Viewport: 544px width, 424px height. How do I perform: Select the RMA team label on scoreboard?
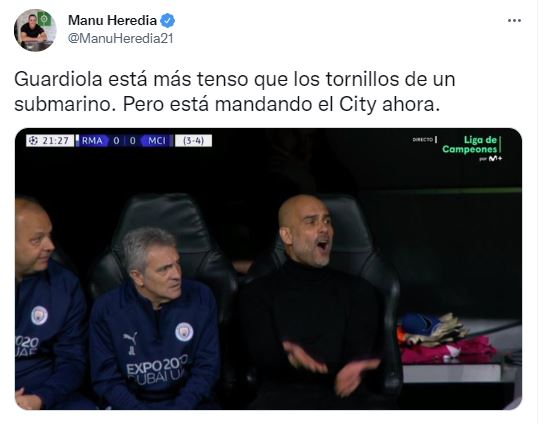(x=92, y=141)
